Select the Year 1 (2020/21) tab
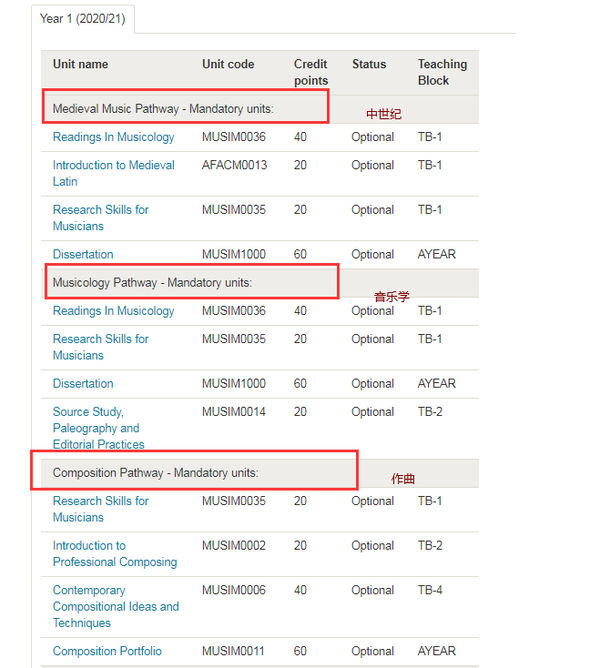Viewport: 600px width, 668px height. 83,19
